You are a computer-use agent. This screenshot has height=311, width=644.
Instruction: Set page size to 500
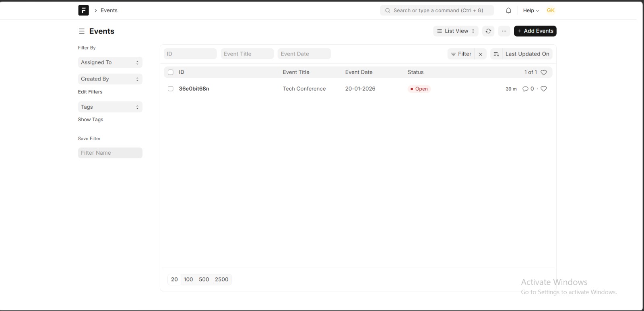[x=204, y=280]
